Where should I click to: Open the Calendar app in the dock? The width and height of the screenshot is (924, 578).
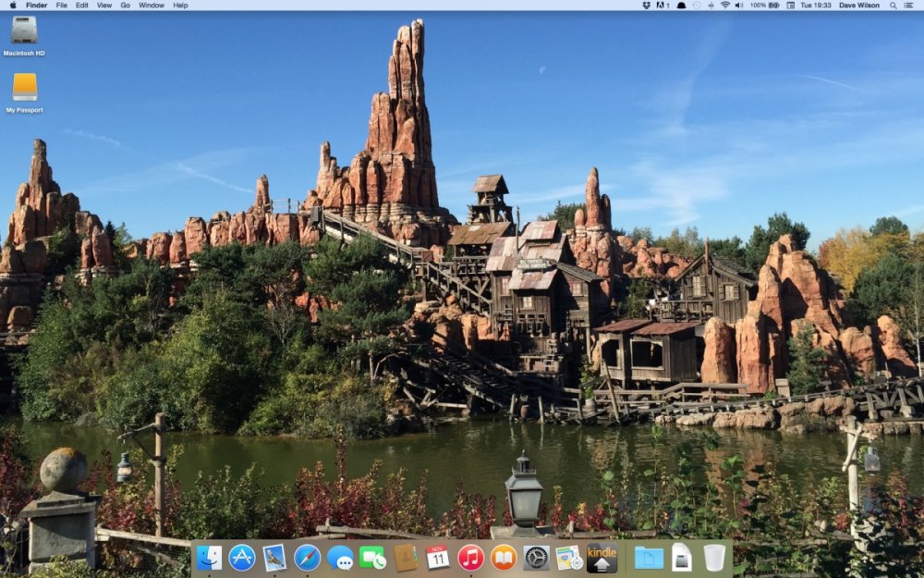click(438, 557)
